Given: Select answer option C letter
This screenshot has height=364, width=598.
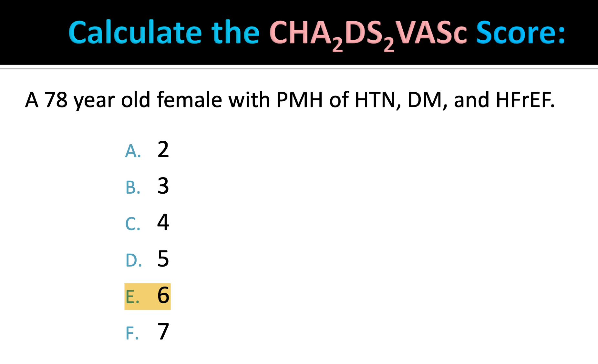Looking at the screenshot, I should [133, 224].
